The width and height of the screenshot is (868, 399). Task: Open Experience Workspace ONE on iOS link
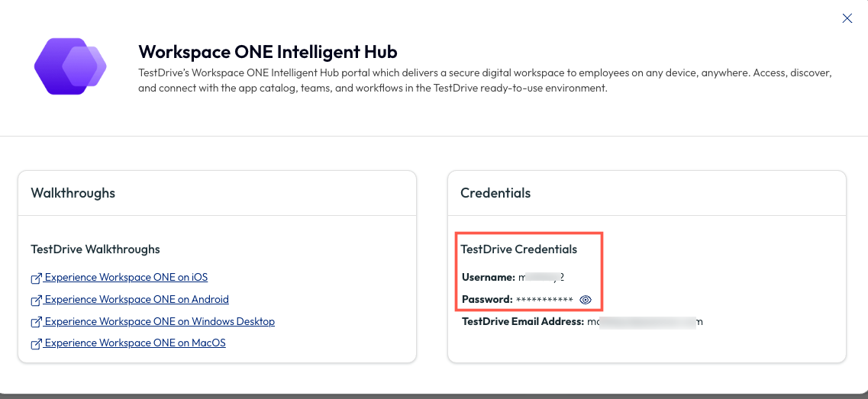(126, 278)
